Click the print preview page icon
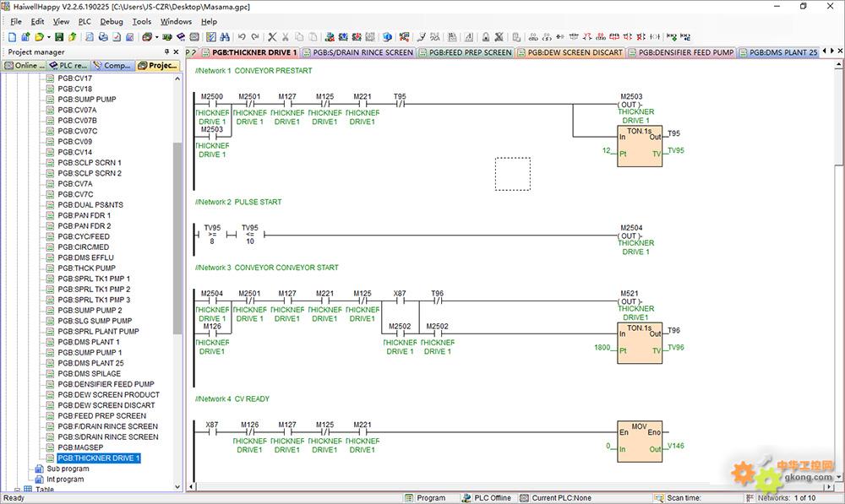The image size is (845, 504). coord(90,37)
